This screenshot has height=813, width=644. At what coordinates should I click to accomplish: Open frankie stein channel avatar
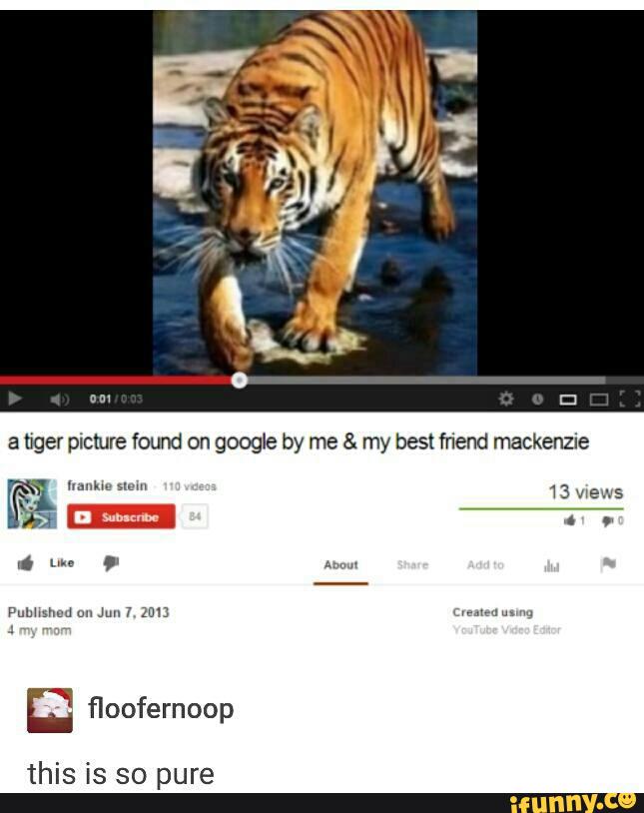(x=32, y=503)
